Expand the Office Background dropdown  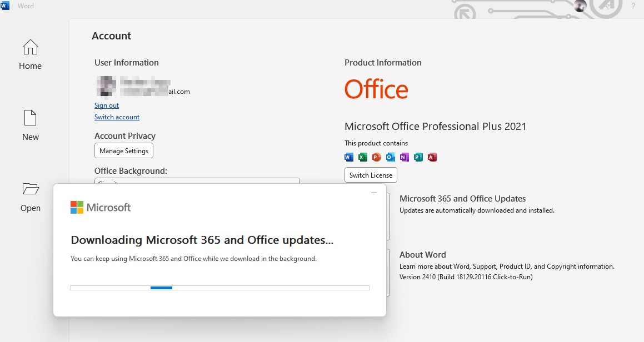197,181
